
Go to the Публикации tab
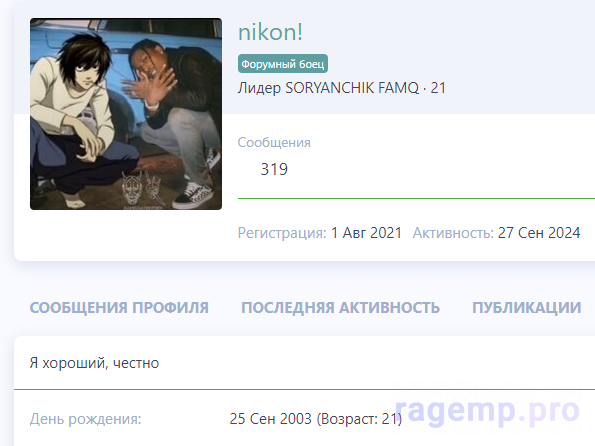527,307
